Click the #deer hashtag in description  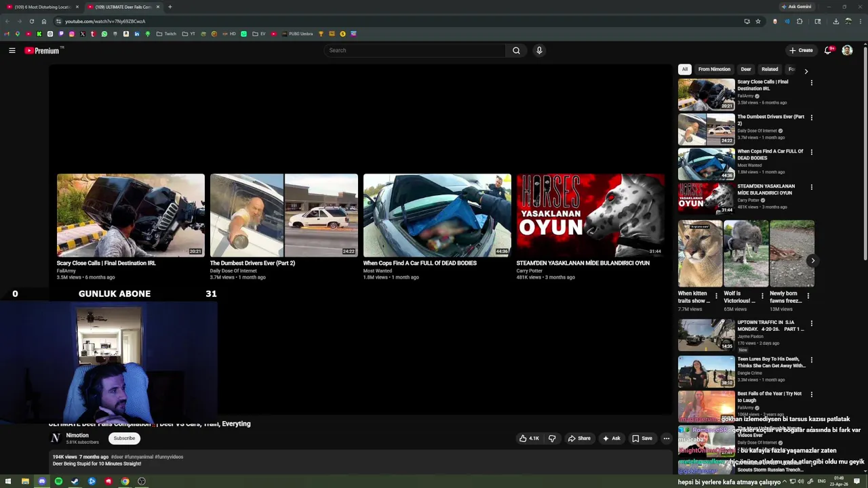click(117, 457)
